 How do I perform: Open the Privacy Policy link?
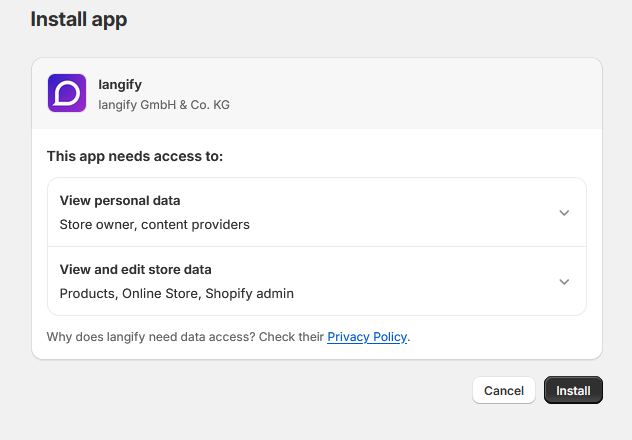pos(367,336)
